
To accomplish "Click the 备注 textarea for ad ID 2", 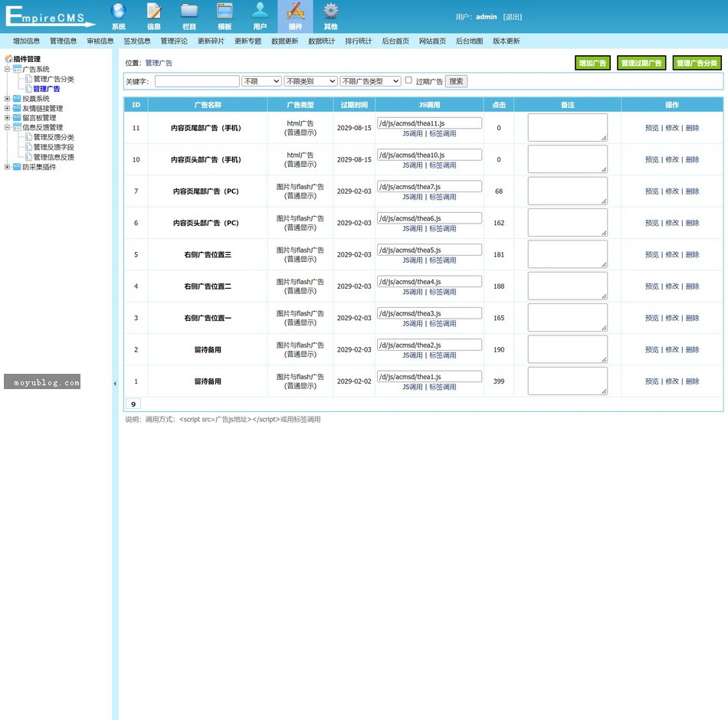I will point(567,349).
